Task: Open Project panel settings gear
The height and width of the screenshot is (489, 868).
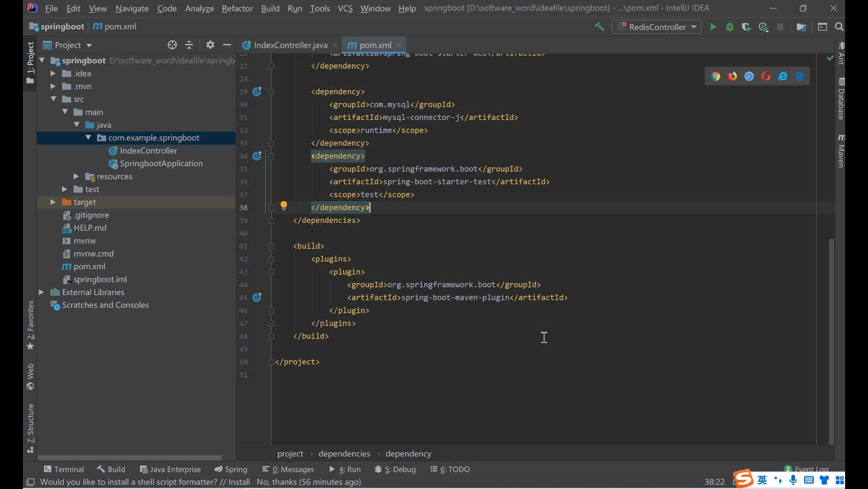Action: [210, 45]
